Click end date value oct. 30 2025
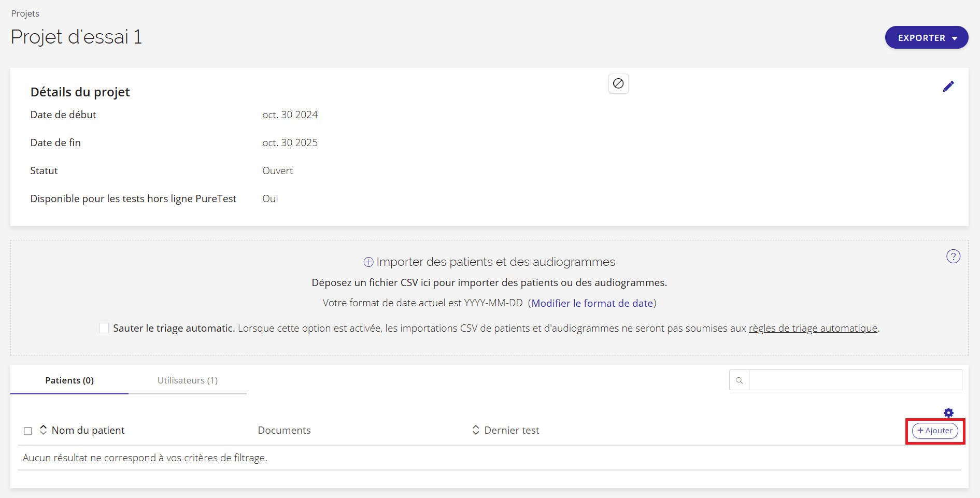This screenshot has width=980, height=498. [290, 143]
